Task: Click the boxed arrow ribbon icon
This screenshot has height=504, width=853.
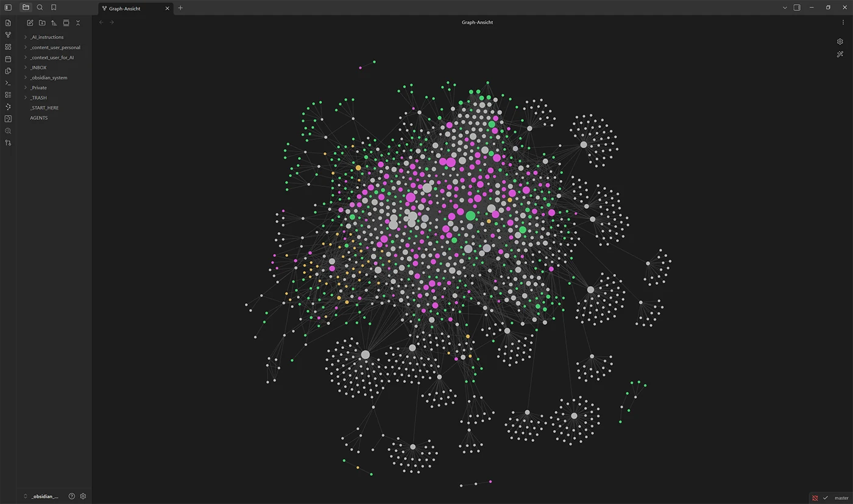Action: click(x=8, y=119)
